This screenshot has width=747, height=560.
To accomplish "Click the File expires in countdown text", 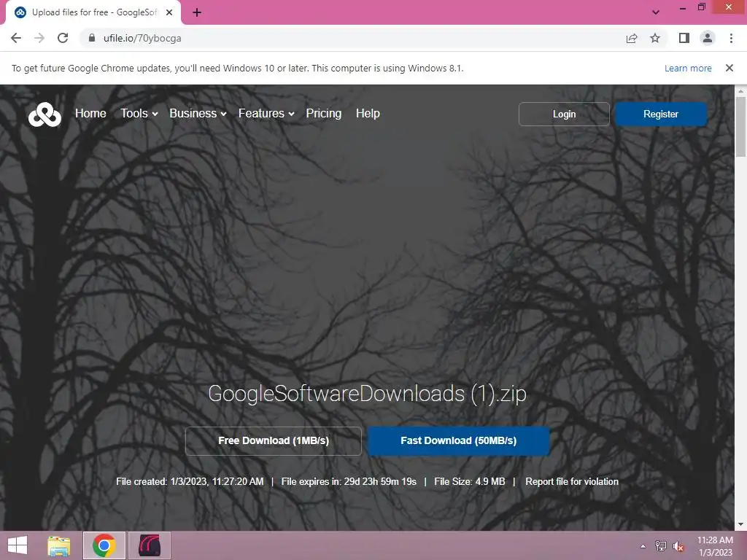I will [x=349, y=481].
